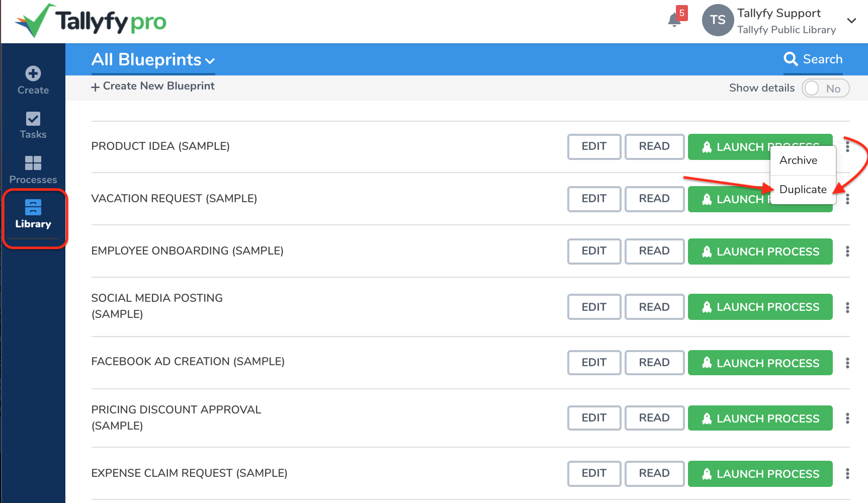Viewport: 868px width, 503px height.
Task: Select the Library sidebar item
Action: coord(33,215)
